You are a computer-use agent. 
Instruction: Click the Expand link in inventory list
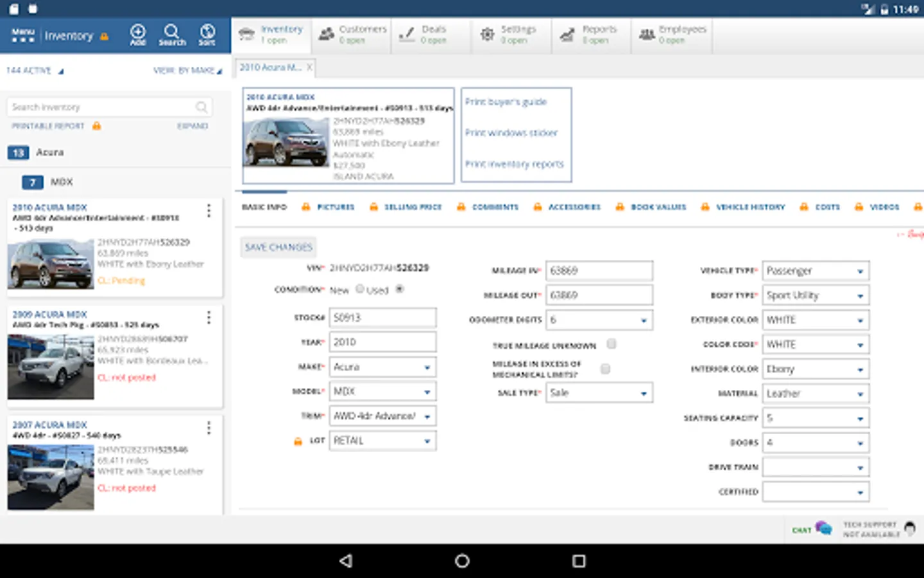point(193,126)
